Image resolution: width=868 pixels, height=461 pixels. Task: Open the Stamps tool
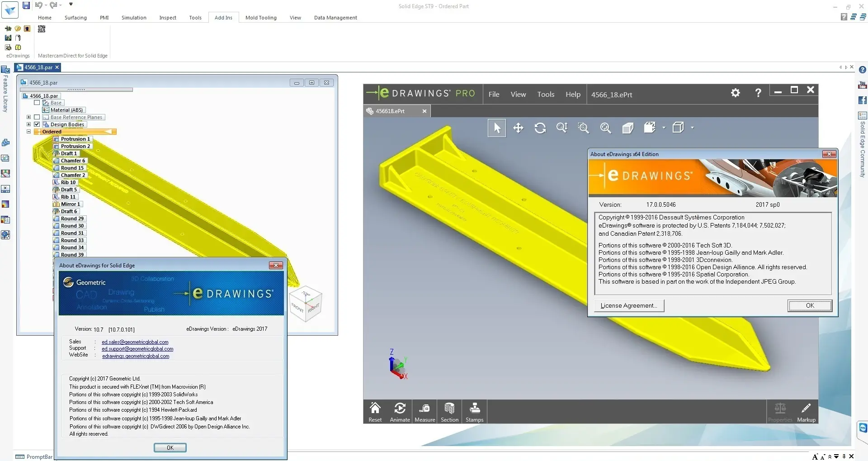tap(475, 412)
